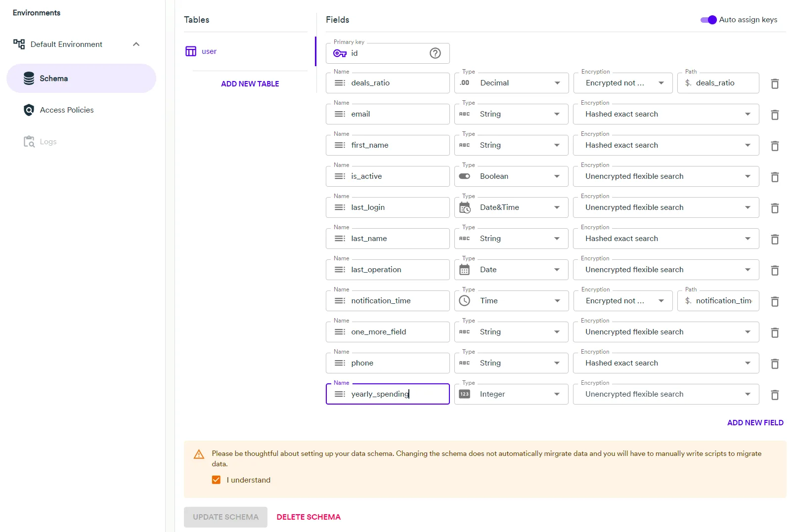This screenshot has width=793, height=532.
Task: Click drag handle icon of first_name field
Action: [340, 145]
